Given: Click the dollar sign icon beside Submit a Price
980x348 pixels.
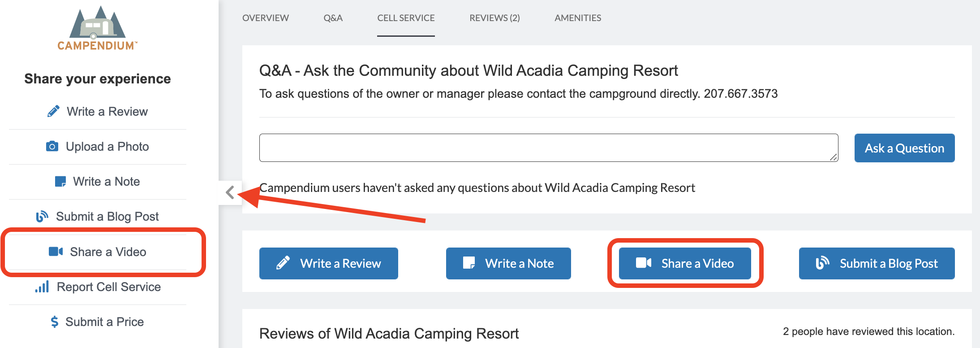Looking at the screenshot, I should point(55,322).
